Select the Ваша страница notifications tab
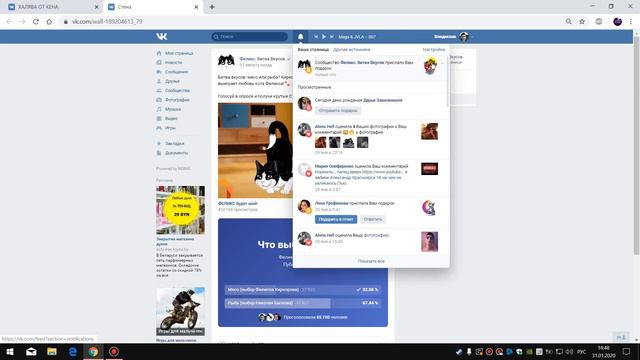The width and height of the screenshot is (640, 360). (x=313, y=49)
